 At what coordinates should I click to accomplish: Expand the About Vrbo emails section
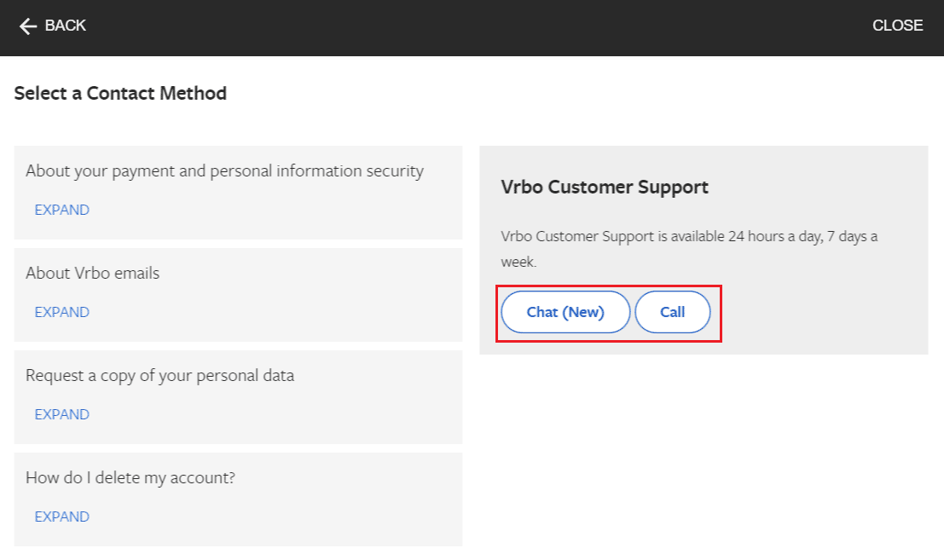[61, 312]
